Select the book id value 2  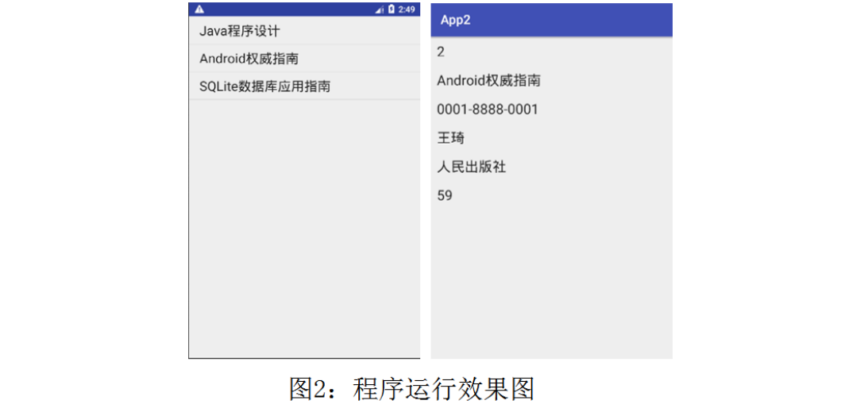pos(441,52)
